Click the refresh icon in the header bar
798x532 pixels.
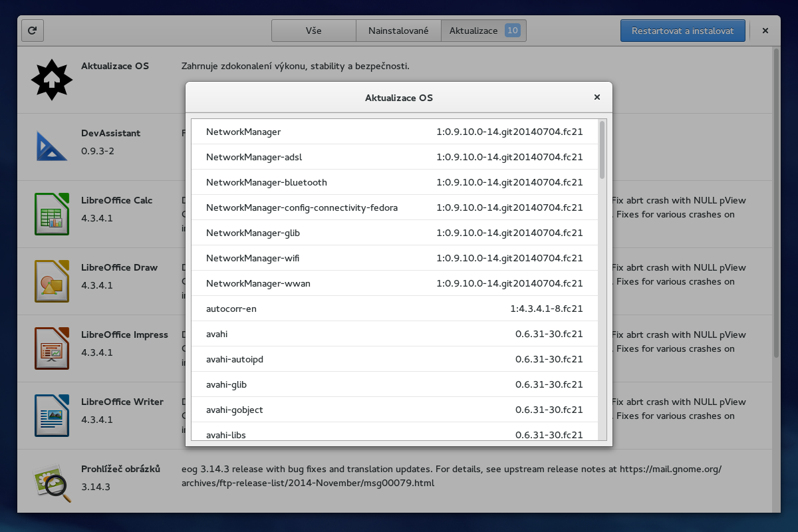[32, 30]
